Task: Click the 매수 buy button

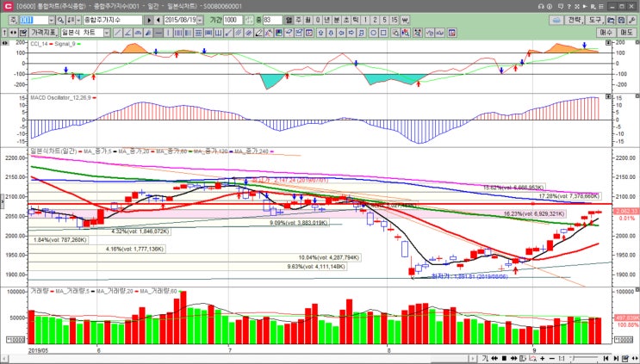Action: click(x=606, y=33)
